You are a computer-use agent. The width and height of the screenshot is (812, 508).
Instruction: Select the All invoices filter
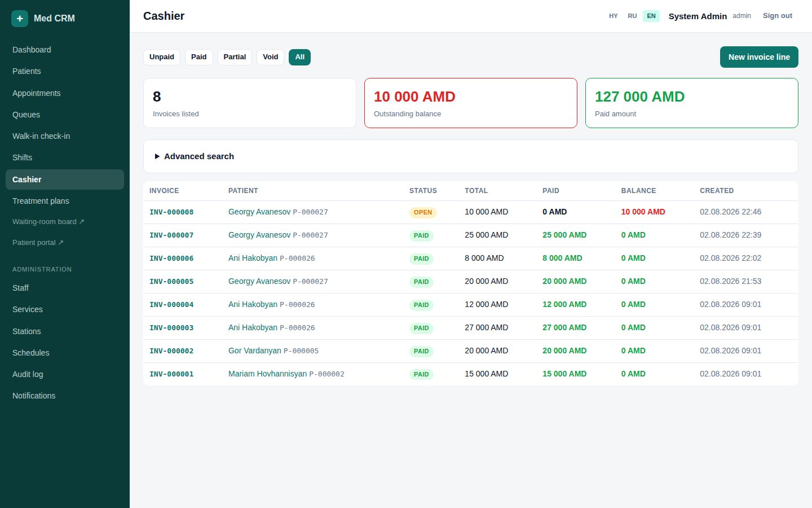point(299,57)
